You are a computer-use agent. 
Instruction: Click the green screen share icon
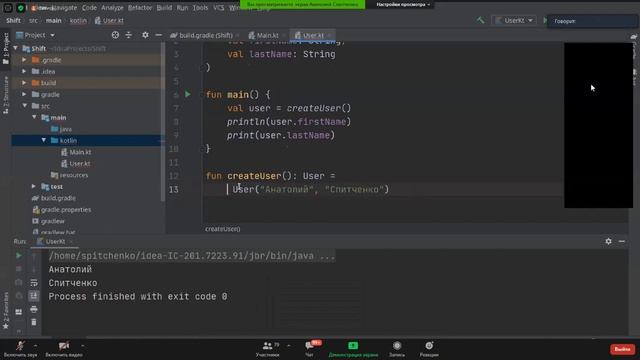[x=353, y=346]
